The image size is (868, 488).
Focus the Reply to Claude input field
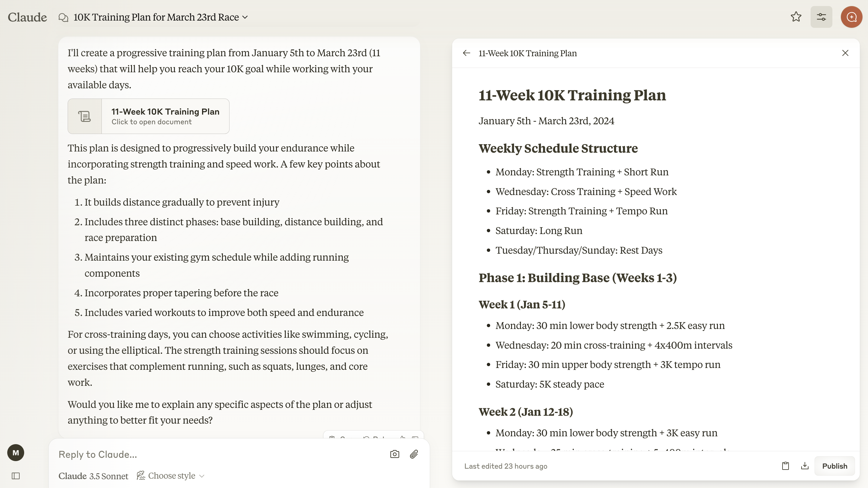[219, 454]
